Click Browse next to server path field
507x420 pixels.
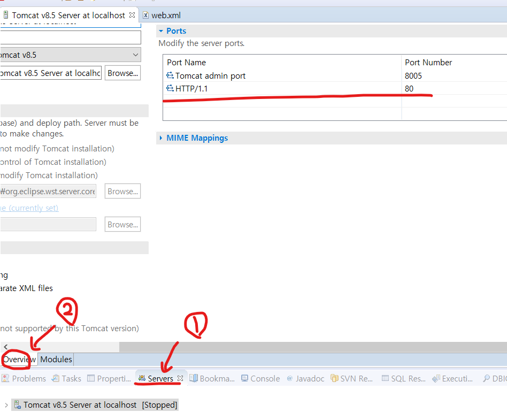pos(122,191)
